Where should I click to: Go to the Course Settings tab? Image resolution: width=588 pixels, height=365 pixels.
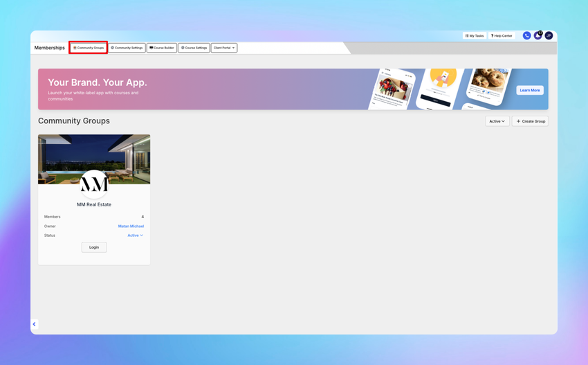pyautogui.click(x=194, y=48)
